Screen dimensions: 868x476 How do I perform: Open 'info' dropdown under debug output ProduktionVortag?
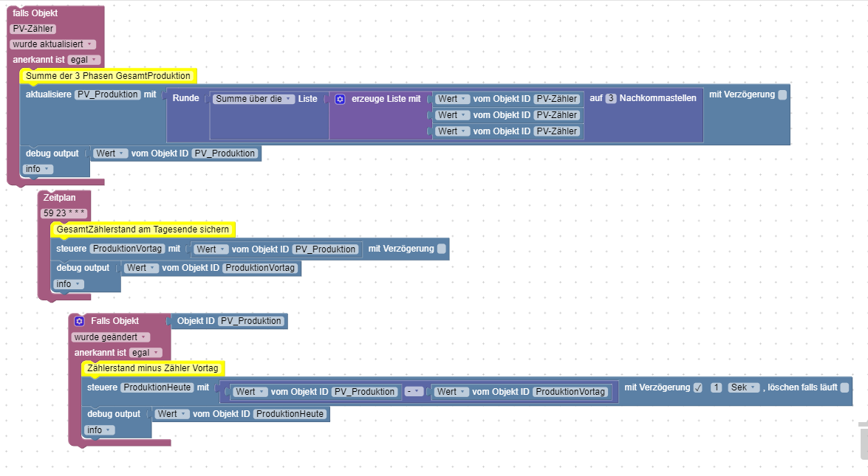tap(69, 284)
